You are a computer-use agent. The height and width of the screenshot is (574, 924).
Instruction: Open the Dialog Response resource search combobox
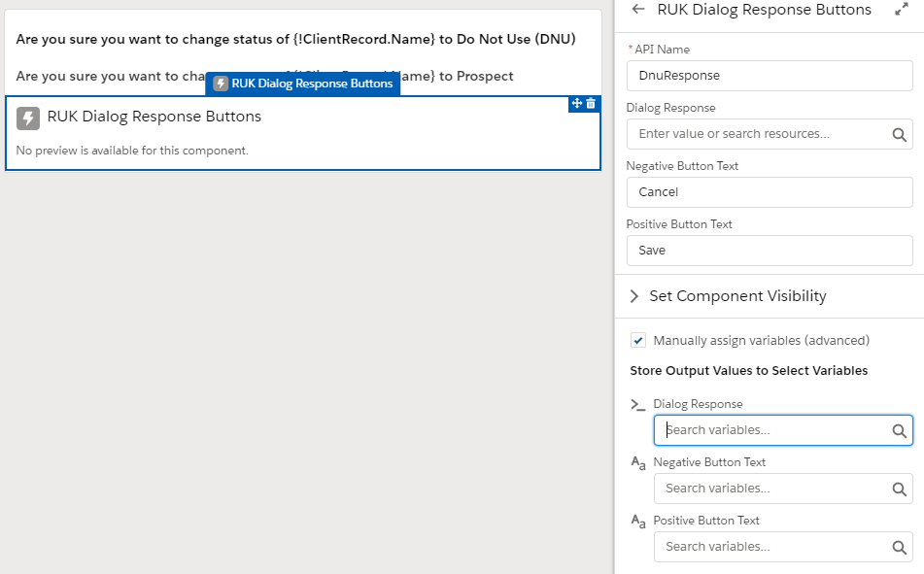pyautogui.click(x=758, y=134)
